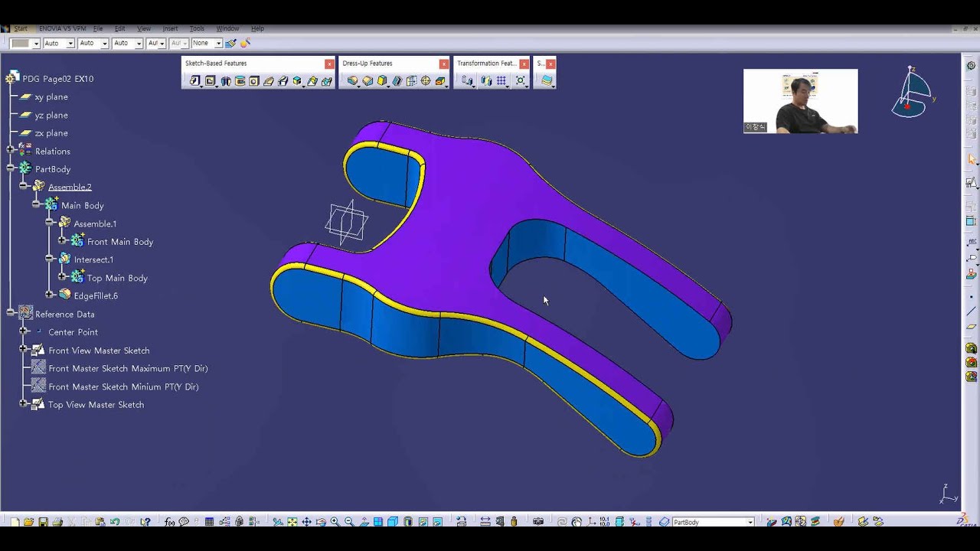980x551 pixels.
Task: Select Assemble.2 in the tree
Action: (x=70, y=187)
